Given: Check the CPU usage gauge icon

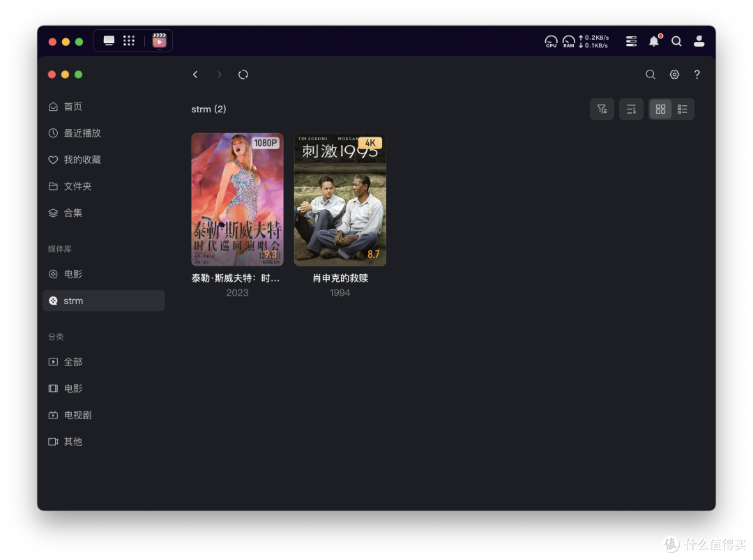Looking at the screenshot, I should tap(551, 42).
